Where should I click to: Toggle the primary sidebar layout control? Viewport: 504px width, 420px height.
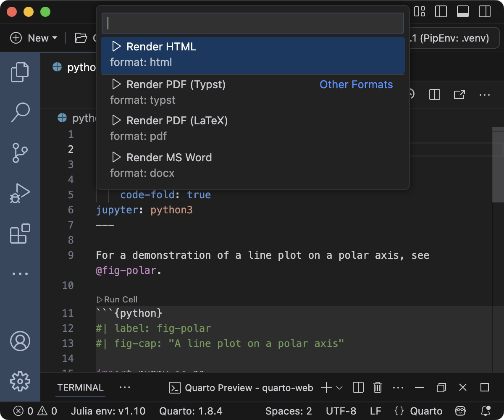pyautogui.click(x=441, y=11)
